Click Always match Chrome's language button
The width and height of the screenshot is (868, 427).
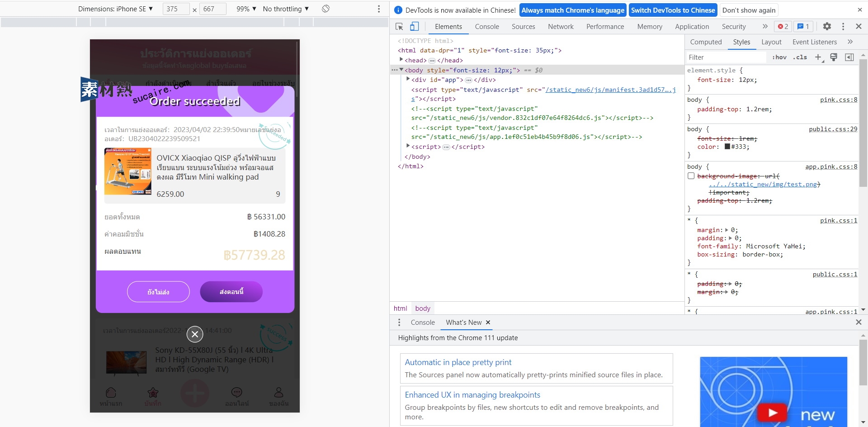point(573,10)
